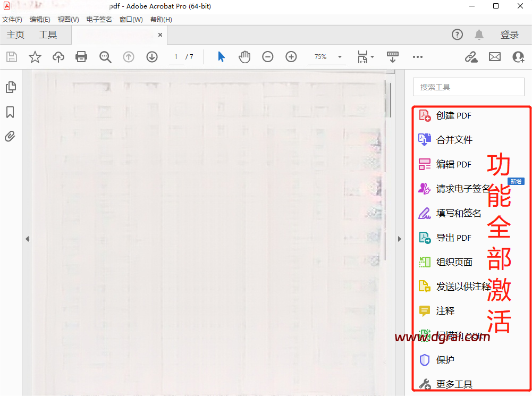Click the 搜索工具 search field
Image resolution: width=532 pixels, height=396 pixels.
click(x=468, y=87)
